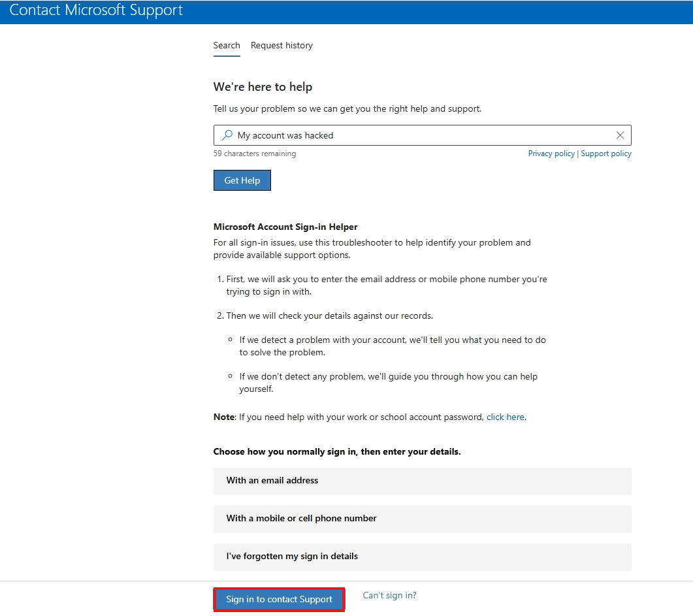Select the 'We're here to help' heading
The width and height of the screenshot is (693, 616).
(x=263, y=86)
